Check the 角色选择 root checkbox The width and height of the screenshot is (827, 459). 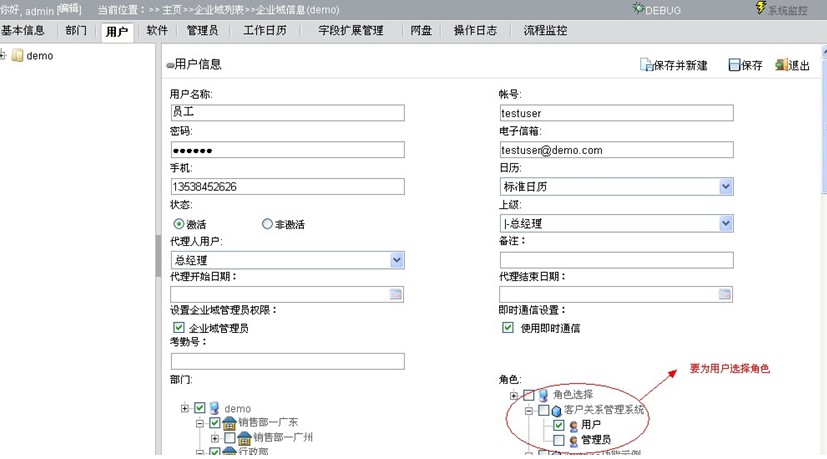point(528,395)
